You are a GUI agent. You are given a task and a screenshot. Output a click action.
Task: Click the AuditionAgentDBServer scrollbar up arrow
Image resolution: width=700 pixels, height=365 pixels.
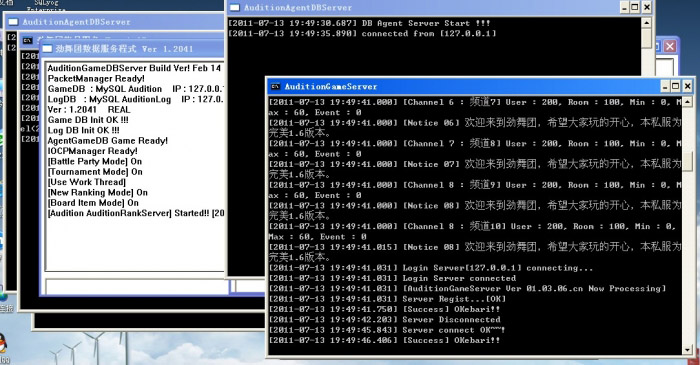point(646,23)
